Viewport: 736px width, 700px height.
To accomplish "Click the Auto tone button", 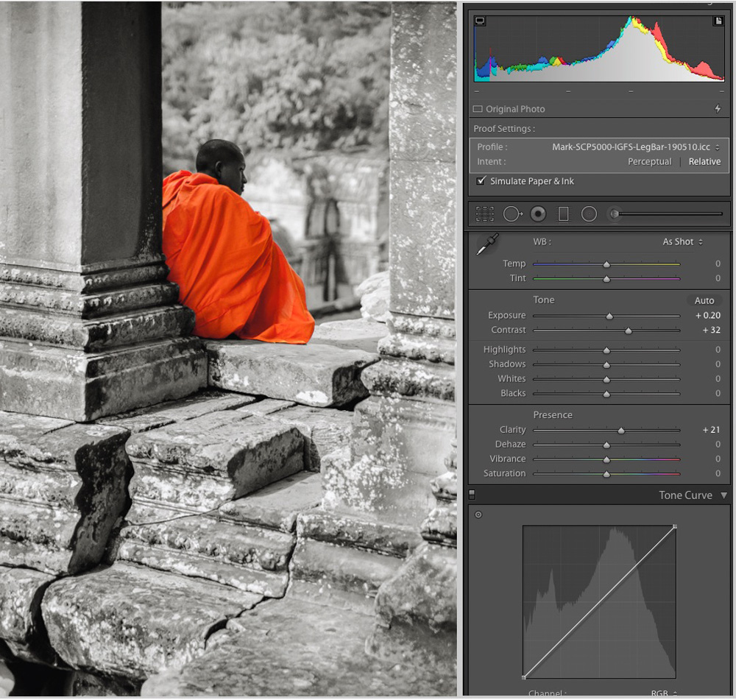I will pos(704,300).
